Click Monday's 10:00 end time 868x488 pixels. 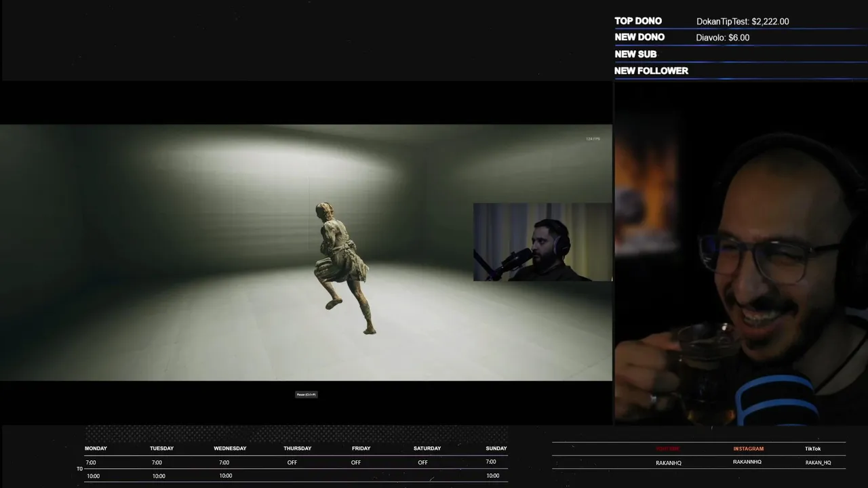93,476
